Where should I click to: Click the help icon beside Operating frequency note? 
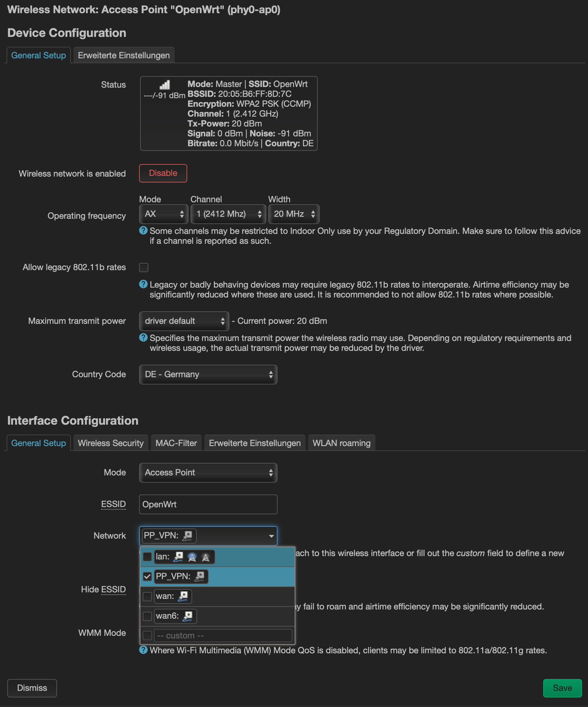143,231
